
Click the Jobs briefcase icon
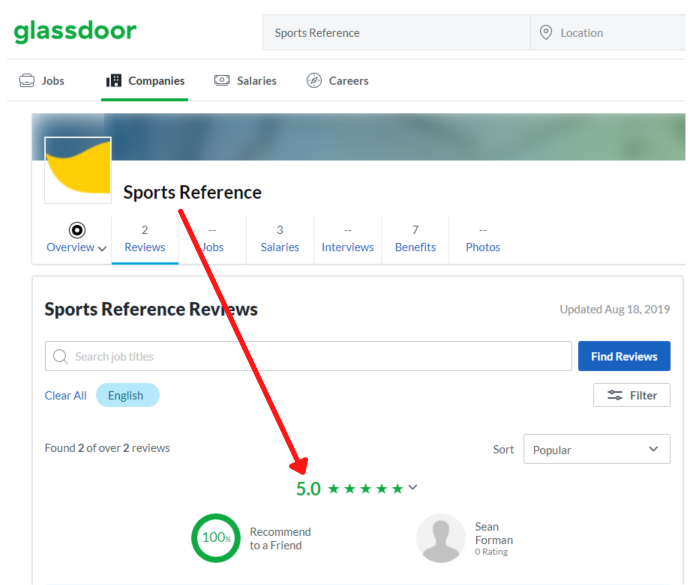27,81
